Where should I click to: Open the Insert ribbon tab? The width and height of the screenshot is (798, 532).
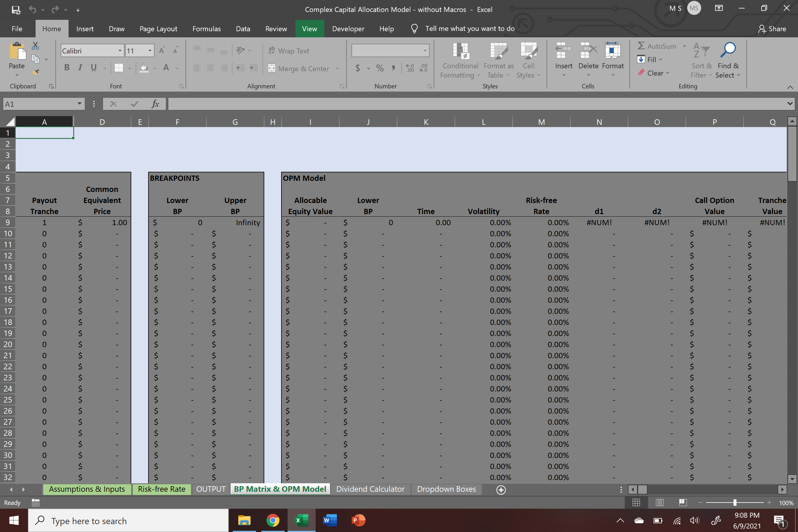tap(85, 29)
